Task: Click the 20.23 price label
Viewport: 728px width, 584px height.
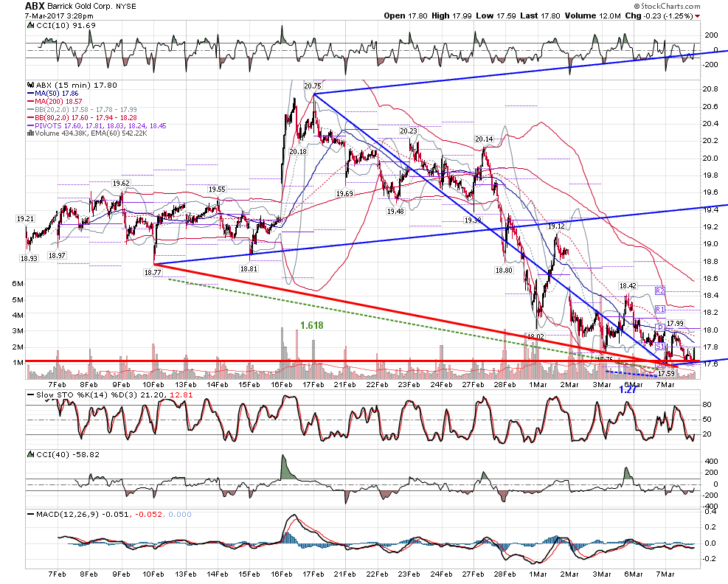Action: point(409,131)
